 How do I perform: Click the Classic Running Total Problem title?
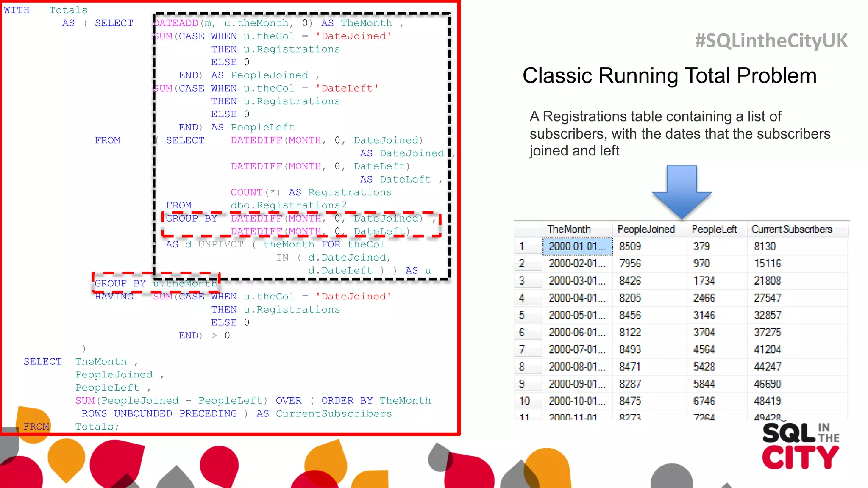click(x=669, y=76)
